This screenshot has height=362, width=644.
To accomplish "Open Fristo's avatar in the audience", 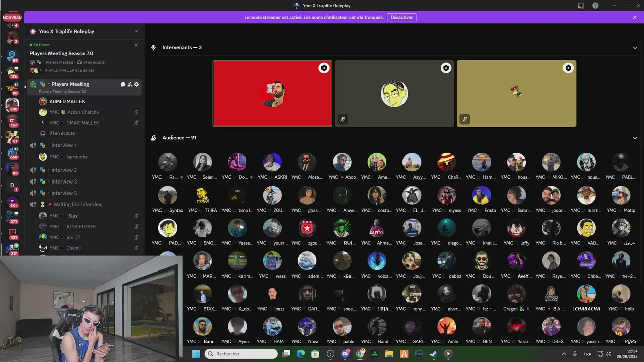I will pos(481,195).
